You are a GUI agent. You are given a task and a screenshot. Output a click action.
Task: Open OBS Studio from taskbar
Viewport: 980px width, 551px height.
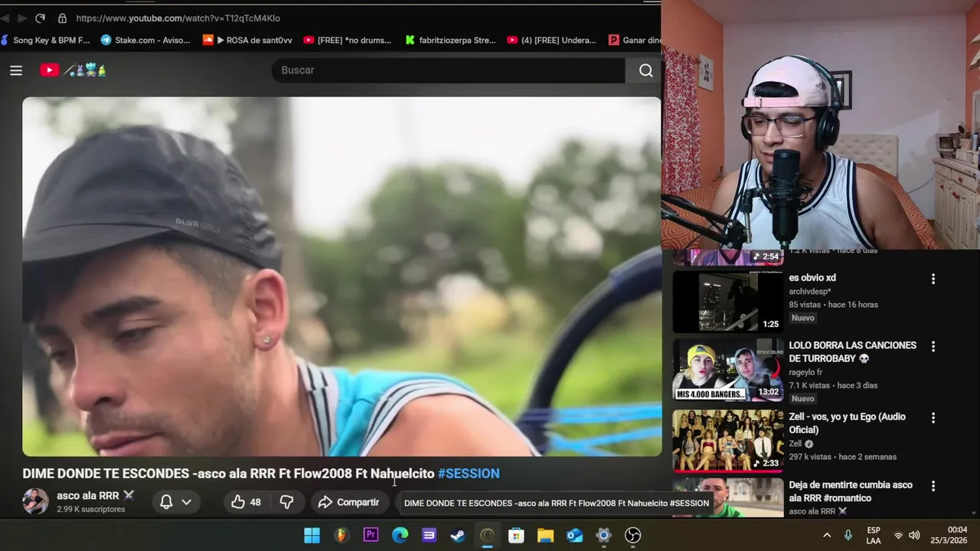[633, 535]
